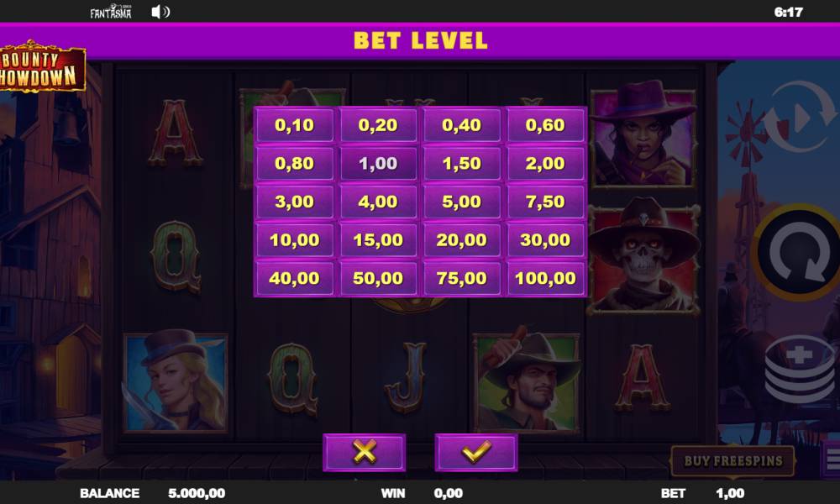This screenshot has width=840, height=504.
Task: Select the 0,60 bet level
Action: point(545,125)
